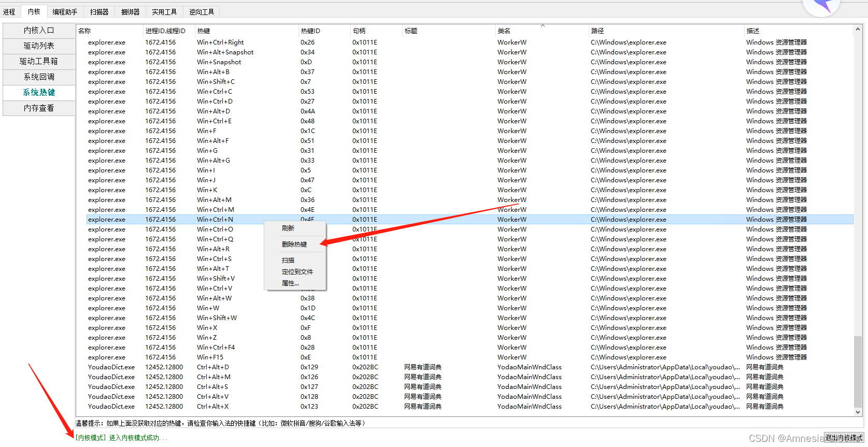Click the scrollbar down arrow
Screen dimensions: 868x447
coord(858,412)
